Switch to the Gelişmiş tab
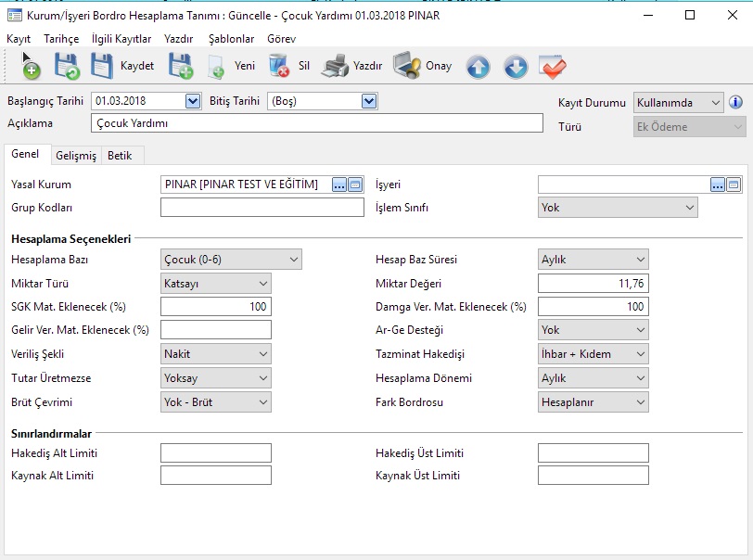 (x=76, y=156)
